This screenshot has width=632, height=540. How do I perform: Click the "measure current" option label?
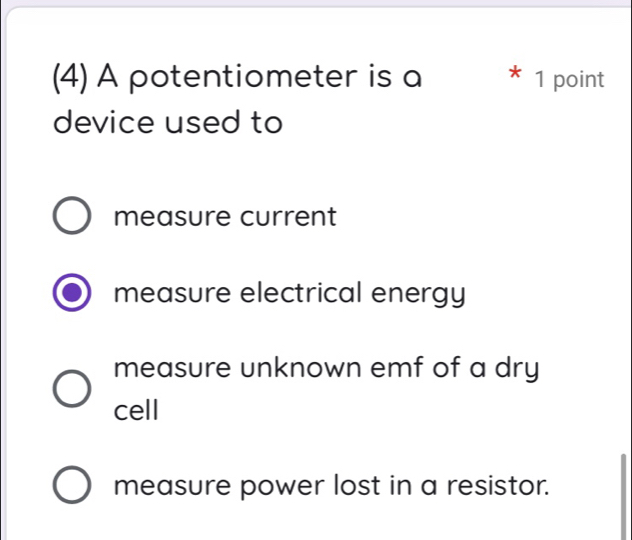(225, 216)
